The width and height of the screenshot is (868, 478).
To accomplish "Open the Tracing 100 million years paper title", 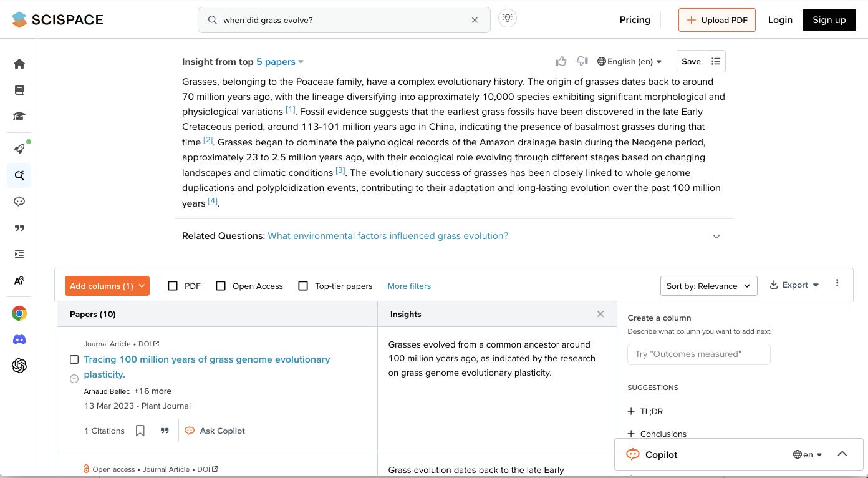I will (x=207, y=367).
